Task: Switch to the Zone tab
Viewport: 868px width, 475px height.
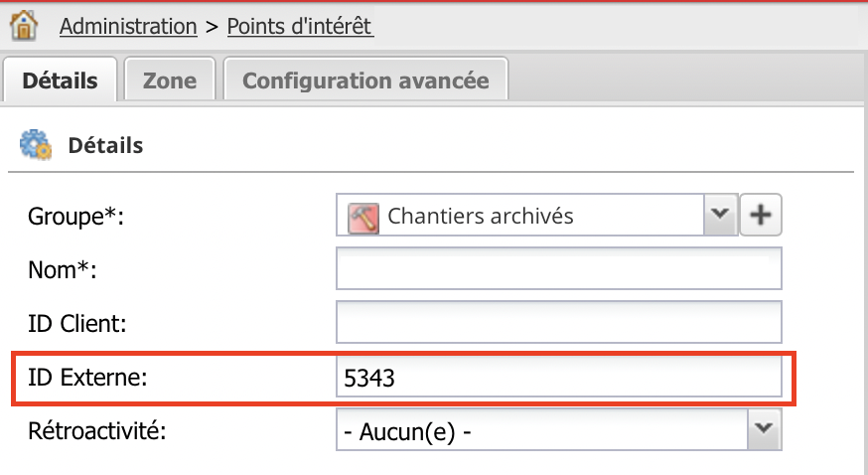Action: [170, 80]
